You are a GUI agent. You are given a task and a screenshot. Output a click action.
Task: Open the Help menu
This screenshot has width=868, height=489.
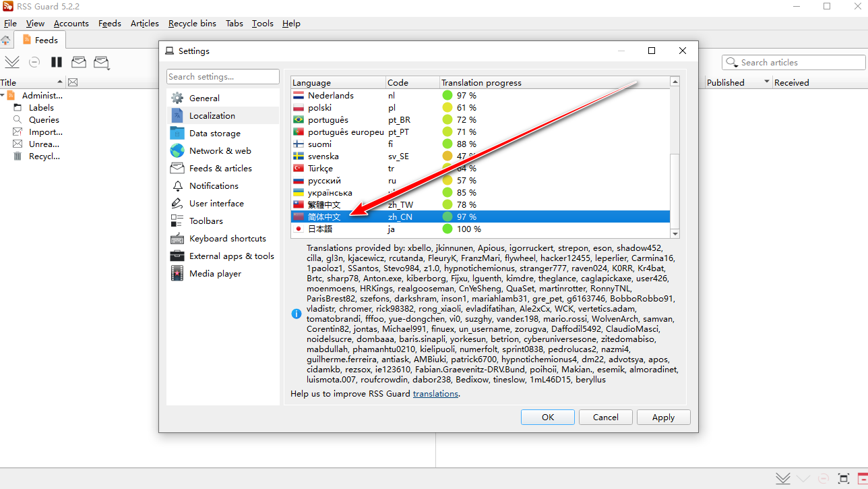click(x=291, y=23)
